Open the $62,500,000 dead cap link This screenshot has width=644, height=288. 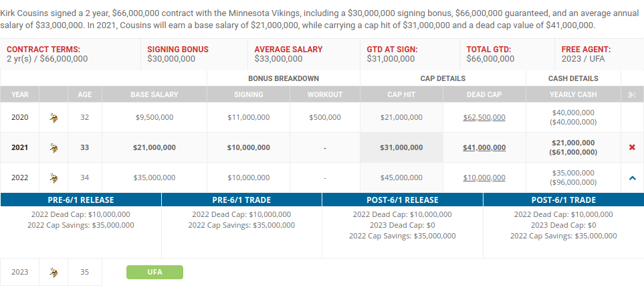(x=484, y=118)
